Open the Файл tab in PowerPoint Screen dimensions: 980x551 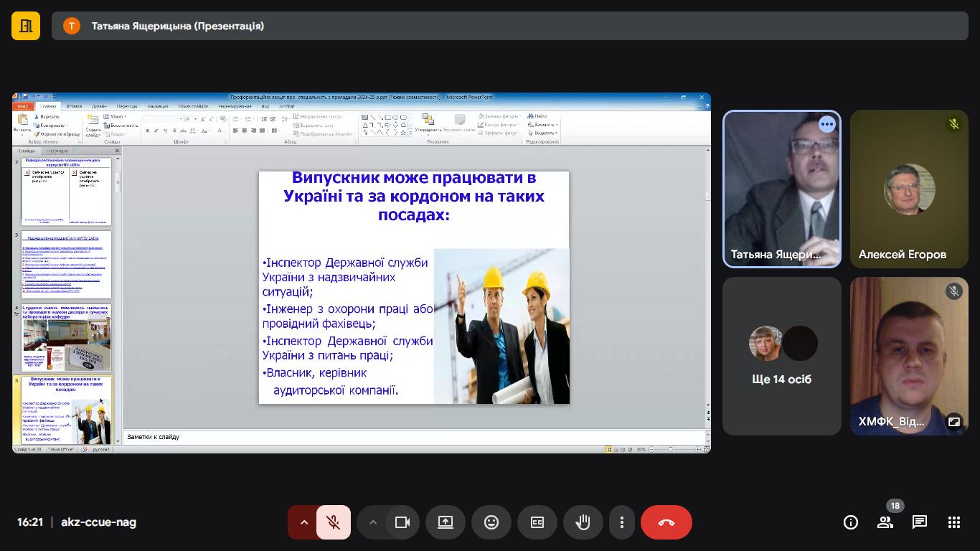click(23, 106)
